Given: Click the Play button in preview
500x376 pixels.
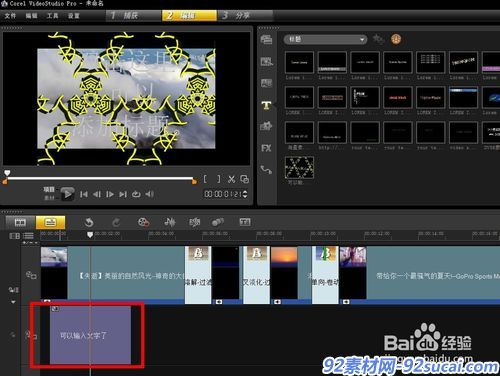Looking at the screenshot, I should coord(67,194).
